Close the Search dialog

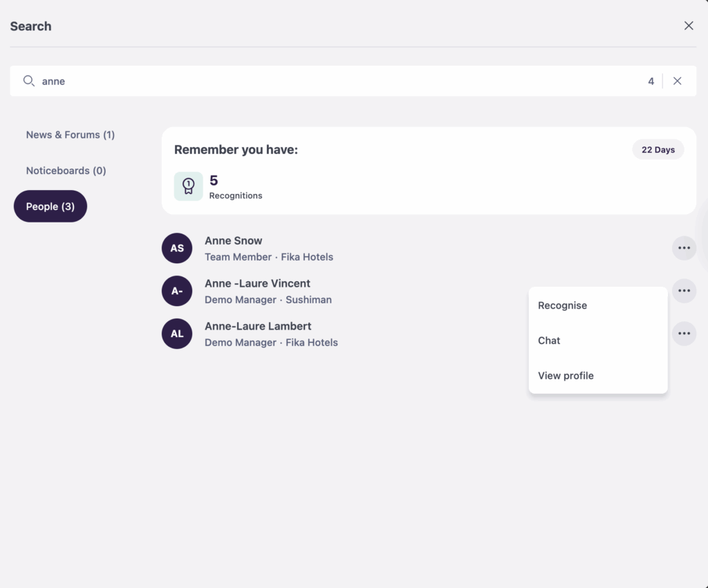coord(689,26)
